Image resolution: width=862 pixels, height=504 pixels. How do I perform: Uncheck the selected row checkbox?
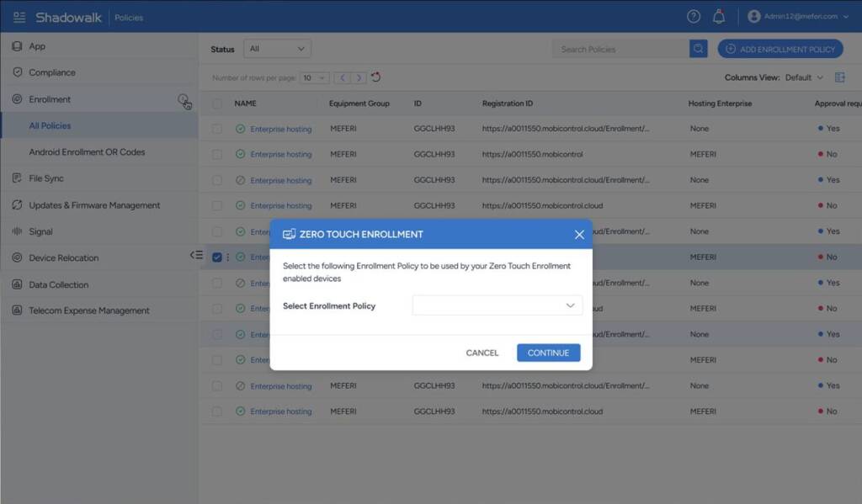pos(217,257)
